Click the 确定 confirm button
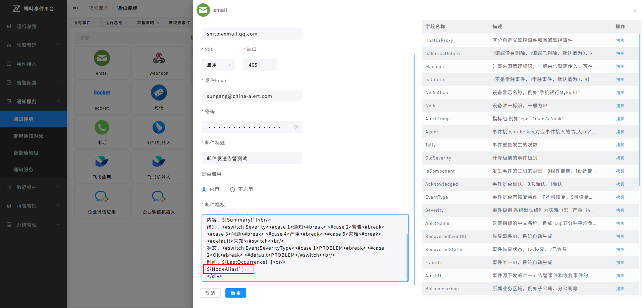644x308 pixels. [235, 293]
